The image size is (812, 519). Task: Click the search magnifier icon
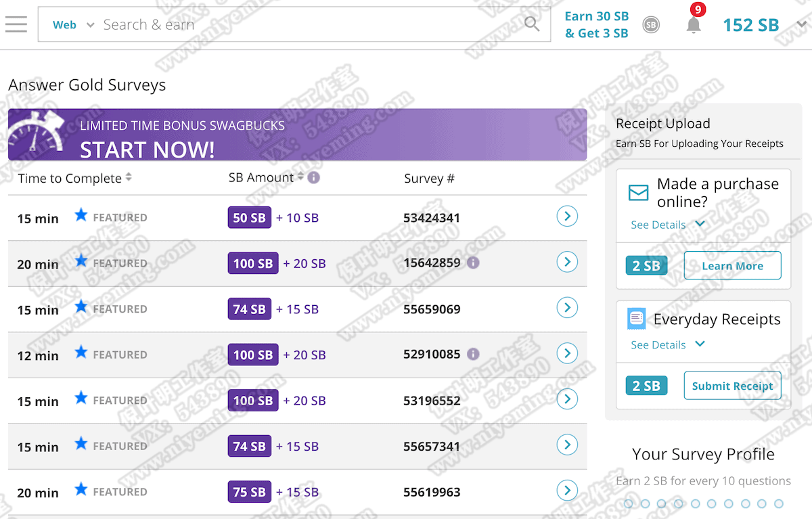point(533,24)
